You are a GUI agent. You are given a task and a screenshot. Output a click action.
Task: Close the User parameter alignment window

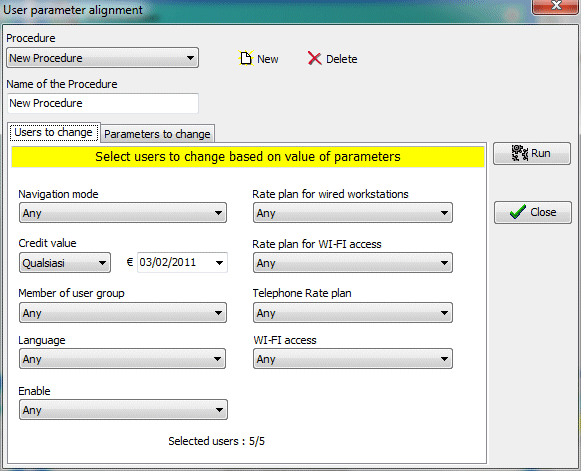click(x=556, y=6)
